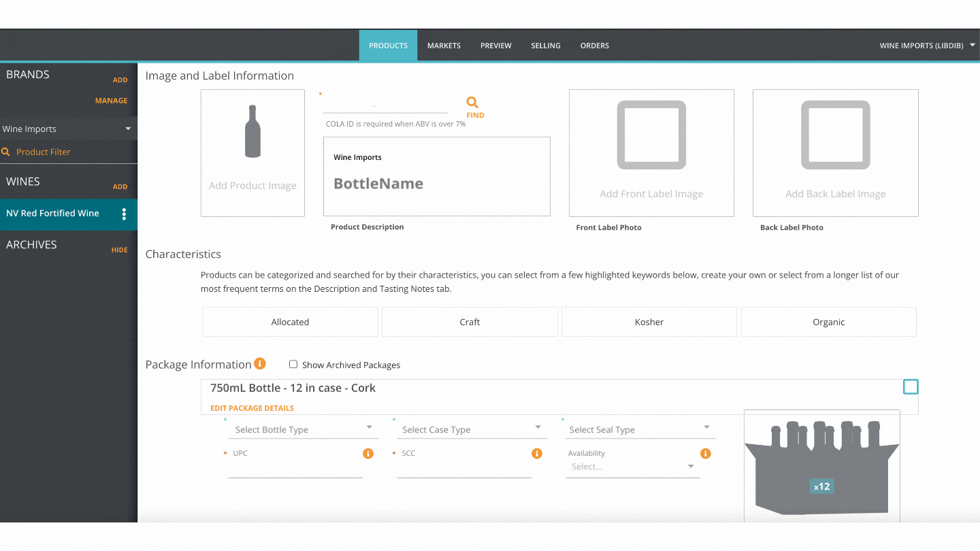This screenshot has width=980, height=551.
Task: Click the Add Product Image bottle placeholder
Action: (252, 152)
